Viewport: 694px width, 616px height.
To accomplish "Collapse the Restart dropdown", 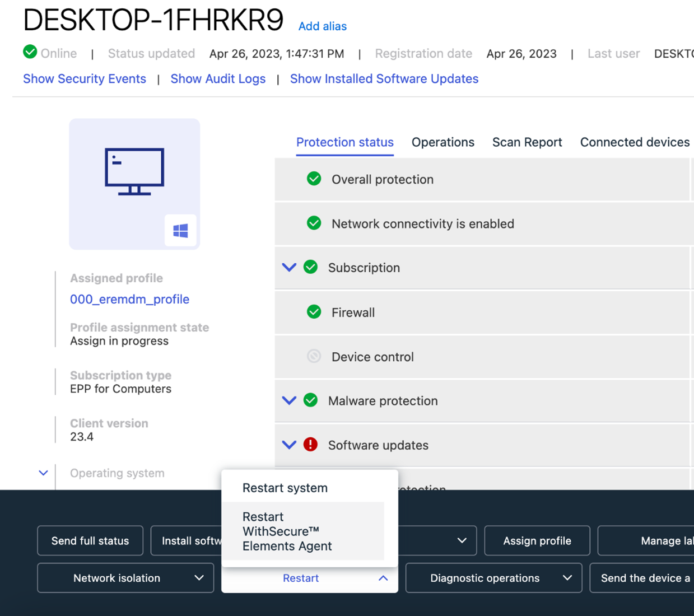I will [x=310, y=578].
